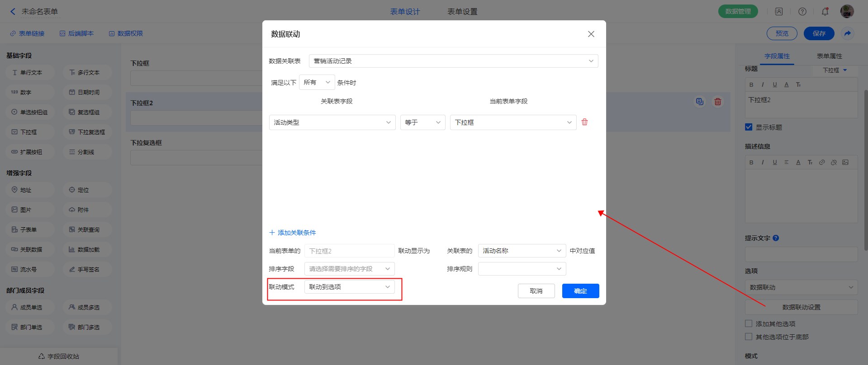The width and height of the screenshot is (868, 365).
Task: Click the red delete condition trash icon
Action: tap(584, 122)
